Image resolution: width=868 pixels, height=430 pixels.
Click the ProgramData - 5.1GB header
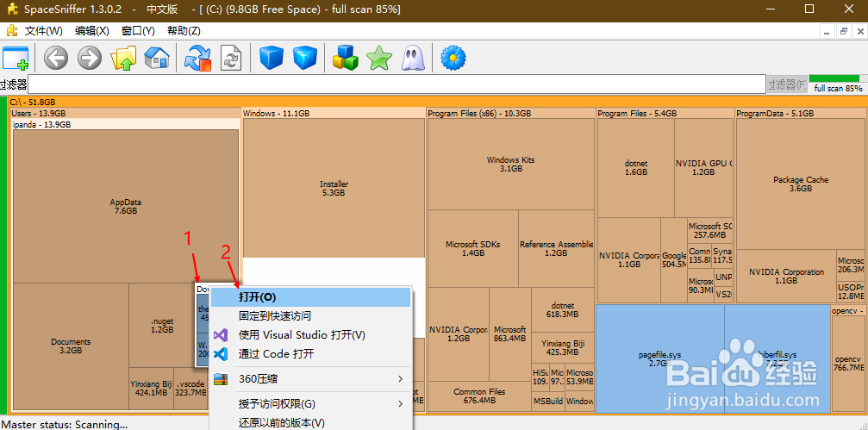point(801,114)
